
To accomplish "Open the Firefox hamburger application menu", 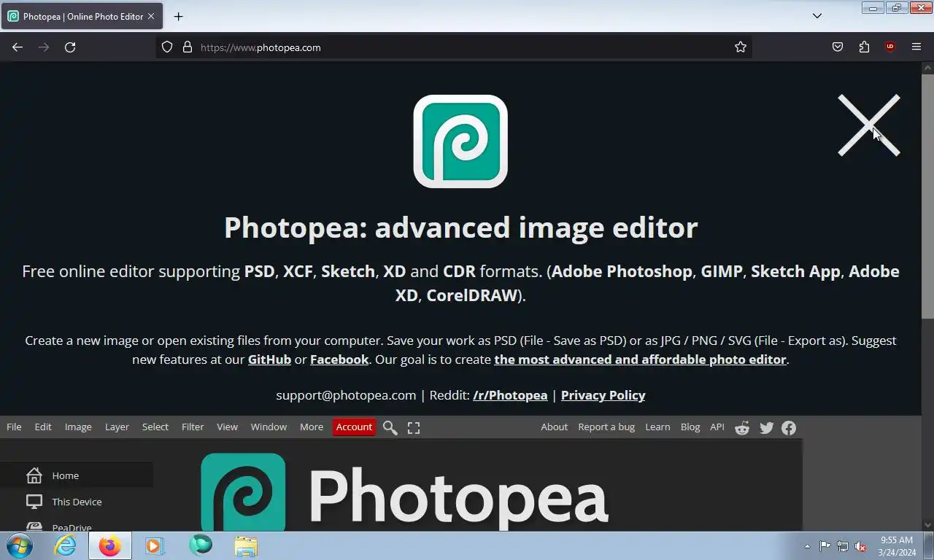I will pos(916,47).
